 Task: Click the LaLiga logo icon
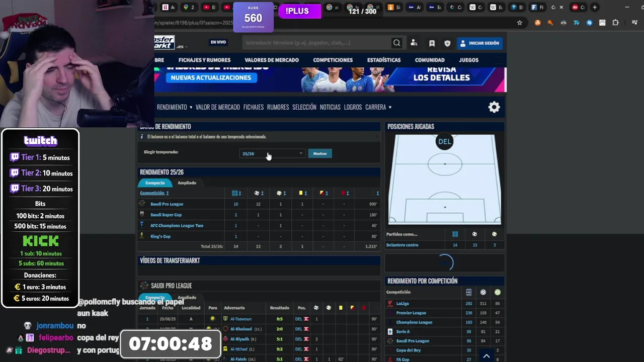point(390,304)
